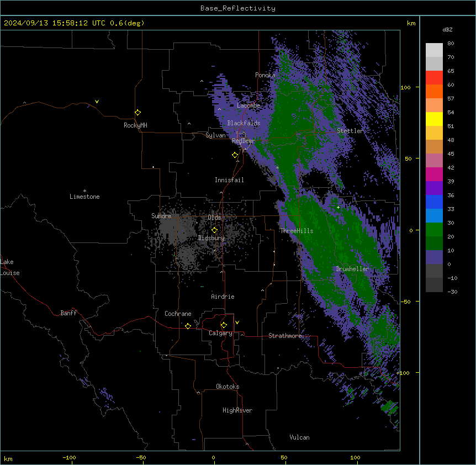Screen dimensions: 476x465
Task: Select the slate purple 0–10 dBZ swatch
Action: tap(434, 257)
